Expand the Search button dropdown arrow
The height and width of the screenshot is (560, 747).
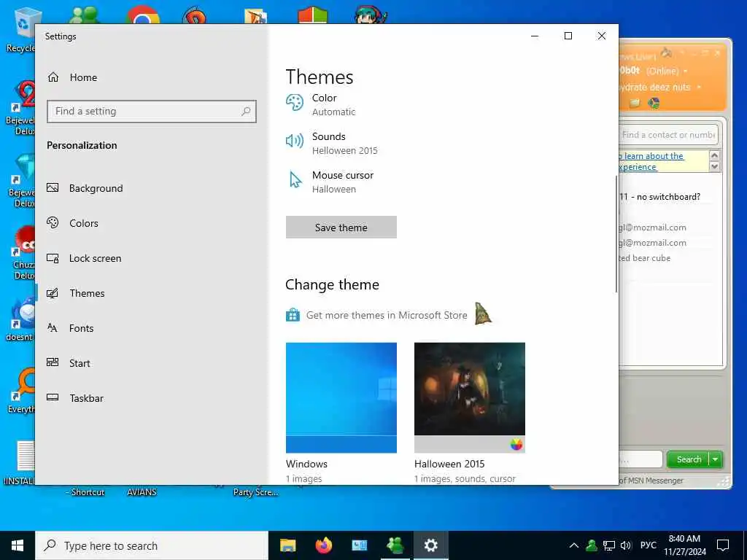click(716, 459)
